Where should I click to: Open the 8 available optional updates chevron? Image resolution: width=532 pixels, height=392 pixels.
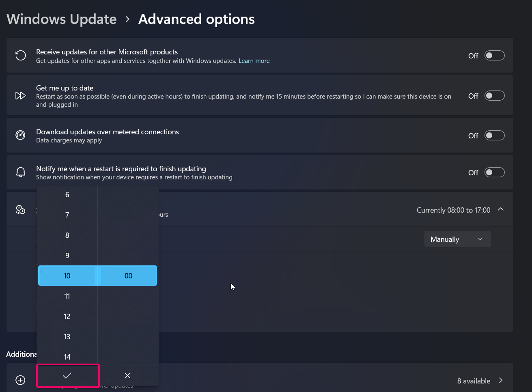click(x=501, y=381)
